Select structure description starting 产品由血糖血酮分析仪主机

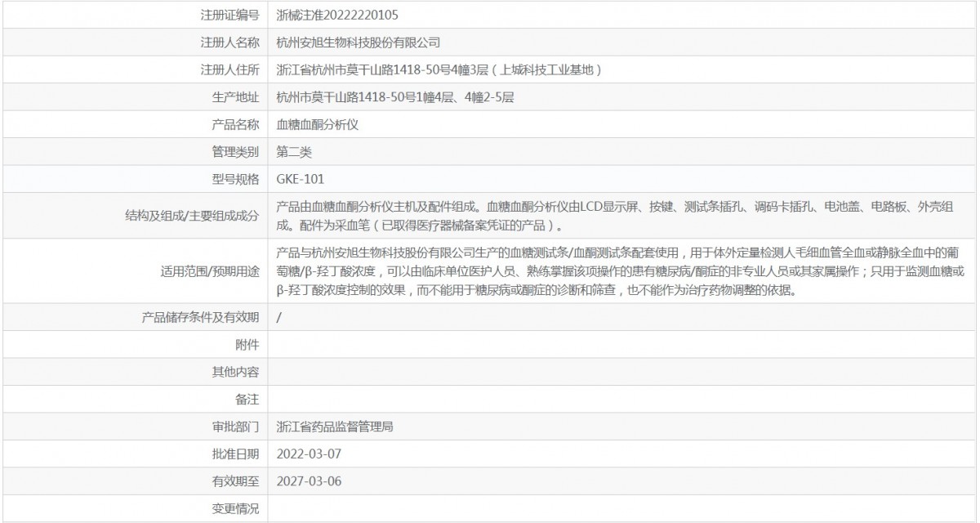pyautogui.click(x=615, y=216)
